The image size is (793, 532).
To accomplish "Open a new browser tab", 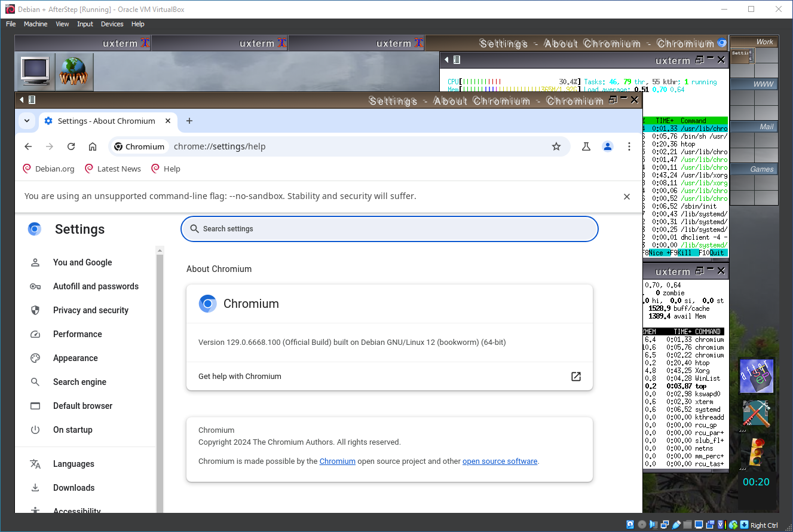I will [189, 121].
